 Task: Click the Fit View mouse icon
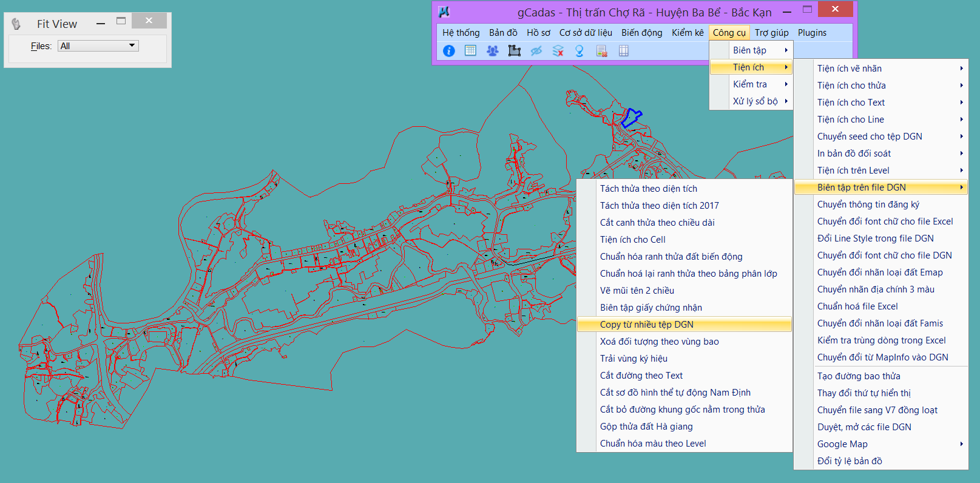[16, 24]
